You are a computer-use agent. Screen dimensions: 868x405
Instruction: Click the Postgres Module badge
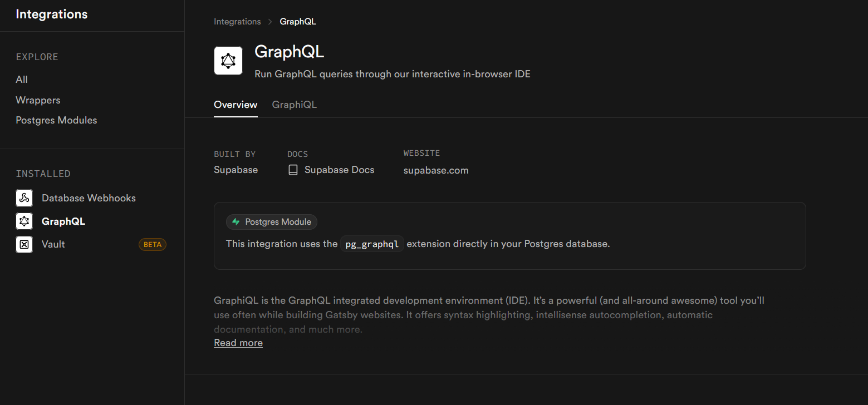coord(272,222)
